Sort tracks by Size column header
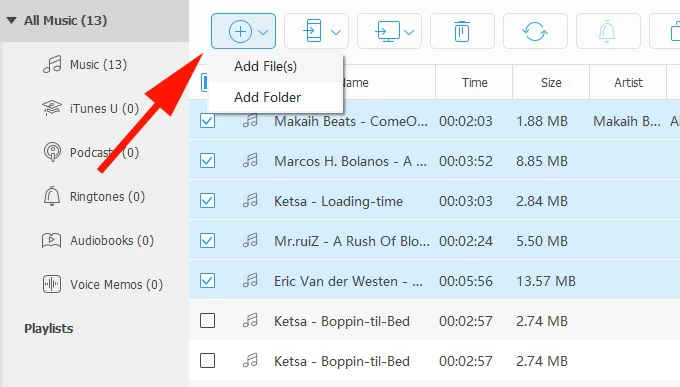This screenshot has height=387, width=680. pos(551,82)
